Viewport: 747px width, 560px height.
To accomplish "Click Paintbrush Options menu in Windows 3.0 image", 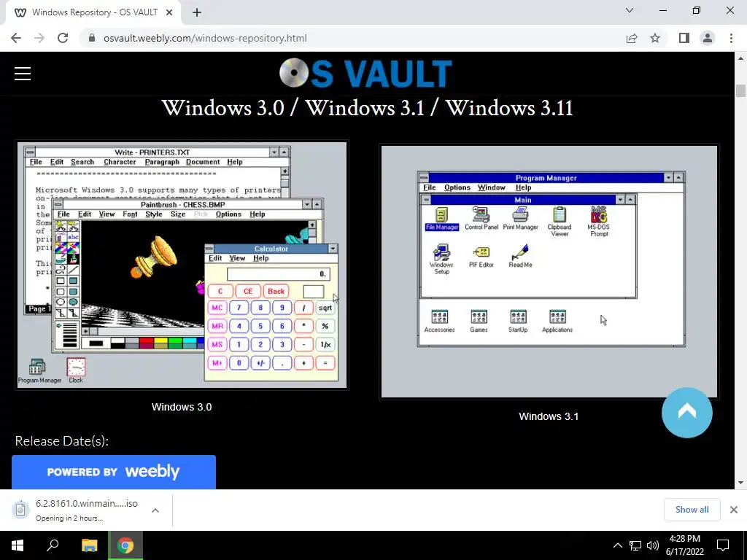I will click(228, 214).
